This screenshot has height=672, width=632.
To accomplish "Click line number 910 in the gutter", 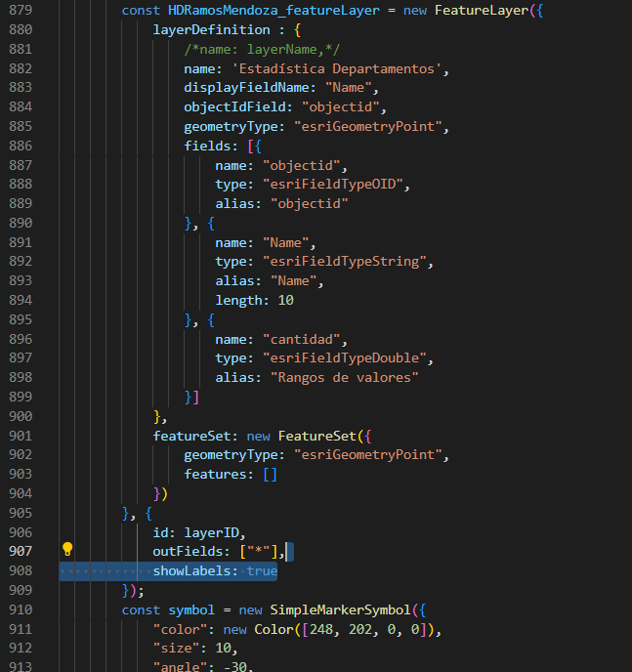I will tap(21, 609).
